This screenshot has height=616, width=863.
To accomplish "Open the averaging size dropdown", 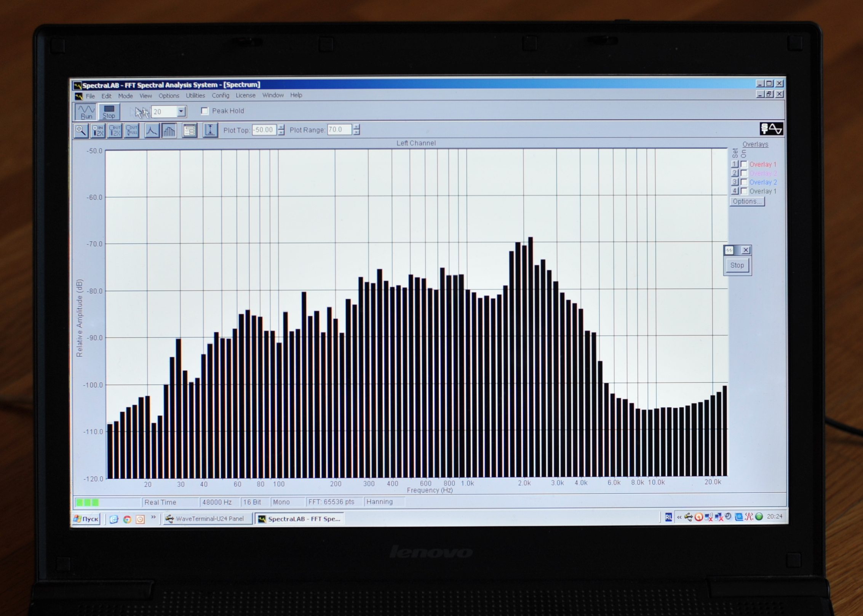I will tap(181, 111).
